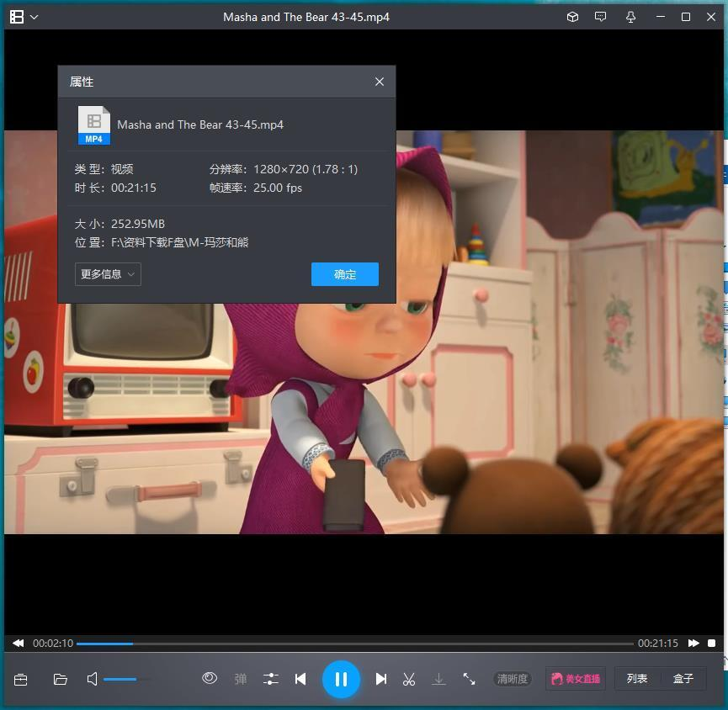Switch to the 列表 tab
728x710 pixels.
[x=637, y=679]
